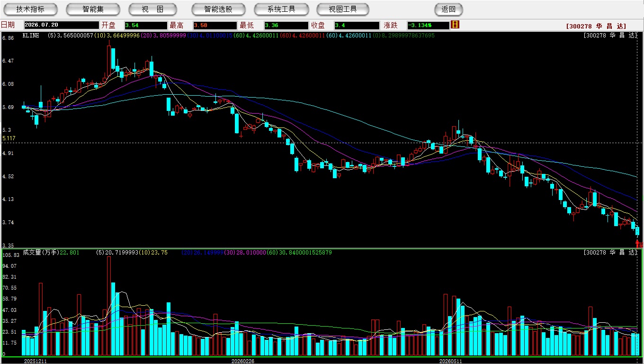Click the 105.83 volume axis label
The height and width of the screenshot is (364, 644).
(x=10, y=255)
